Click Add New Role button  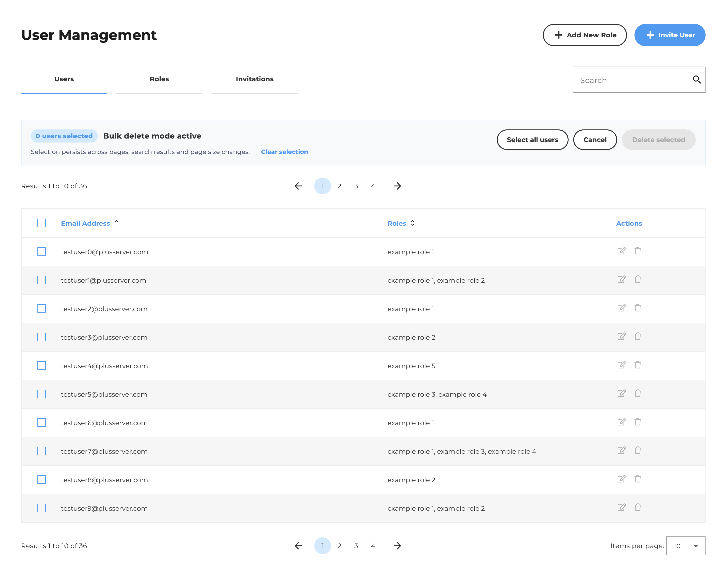pyautogui.click(x=584, y=35)
